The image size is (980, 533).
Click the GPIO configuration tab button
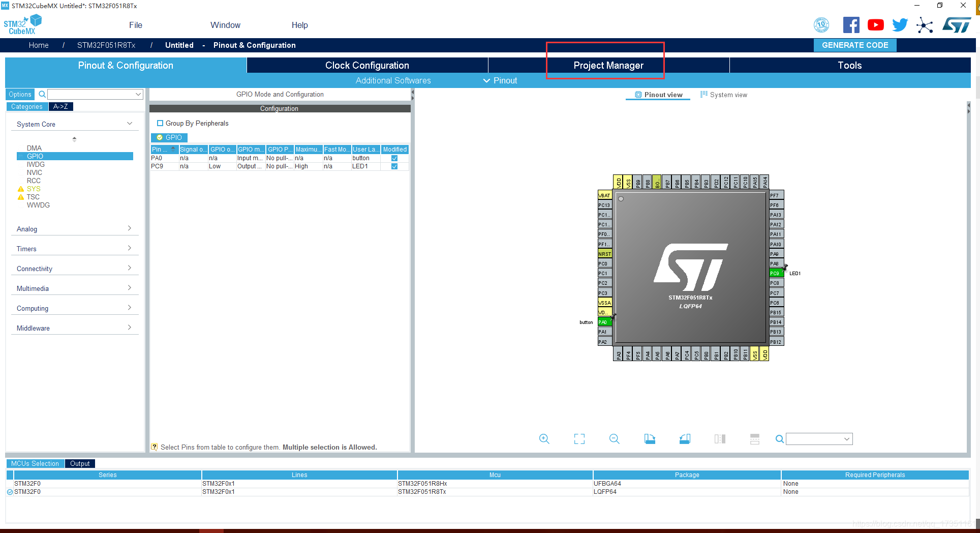pyautogui.click(x=169, y=137)
